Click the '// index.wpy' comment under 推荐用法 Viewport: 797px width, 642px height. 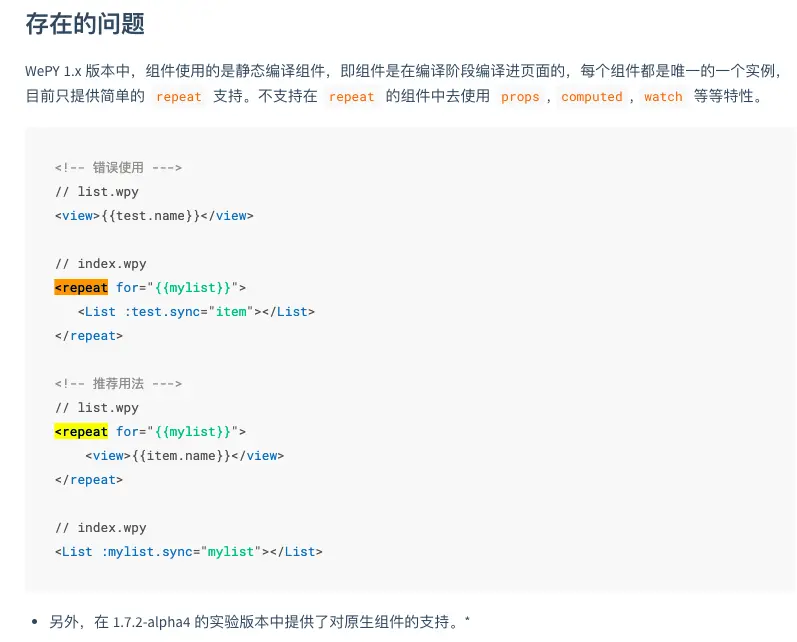click(101, 527)
